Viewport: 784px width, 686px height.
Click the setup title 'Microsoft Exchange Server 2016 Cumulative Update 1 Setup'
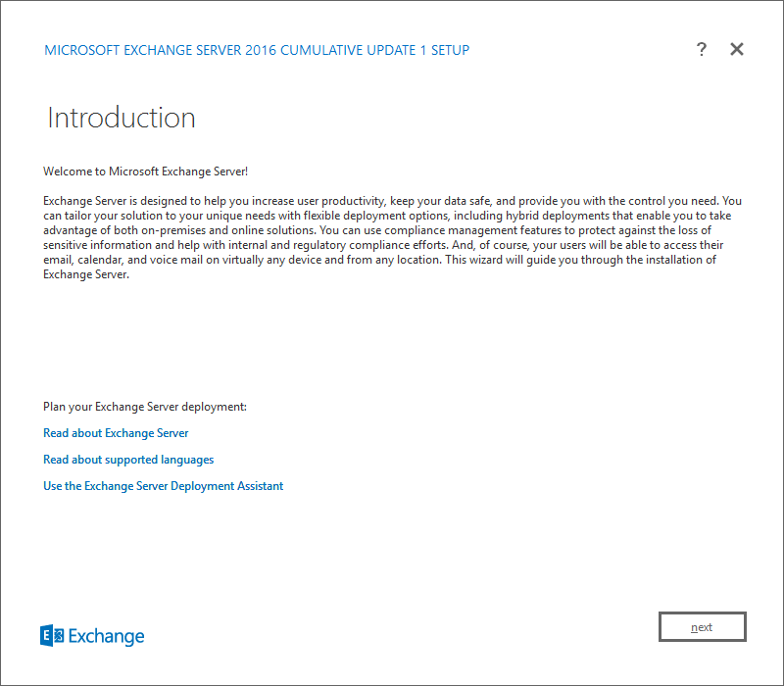(257, 50)
